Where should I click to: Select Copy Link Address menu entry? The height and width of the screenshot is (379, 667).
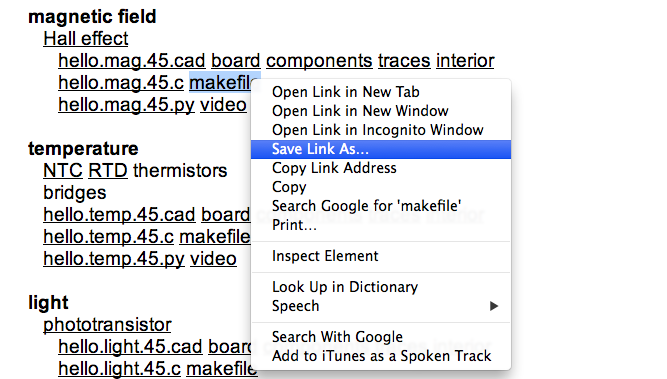381,168
